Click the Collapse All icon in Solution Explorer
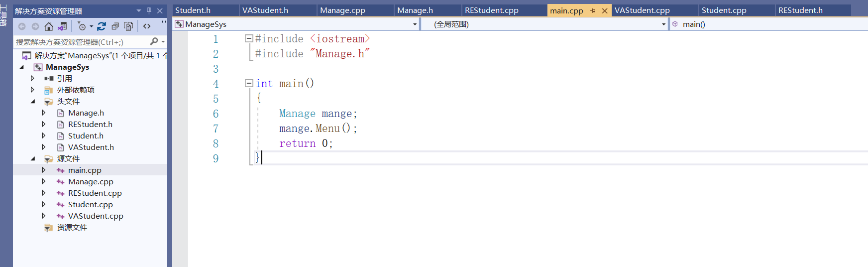This screenshot has height=267, width=868. pyautogui.click(x=115, y=26)
